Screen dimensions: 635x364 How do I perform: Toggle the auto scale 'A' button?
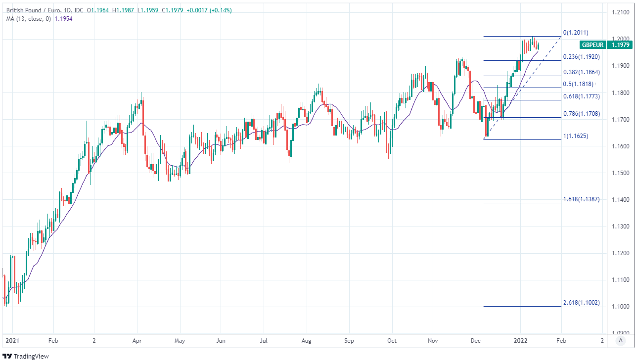point(620,341)
